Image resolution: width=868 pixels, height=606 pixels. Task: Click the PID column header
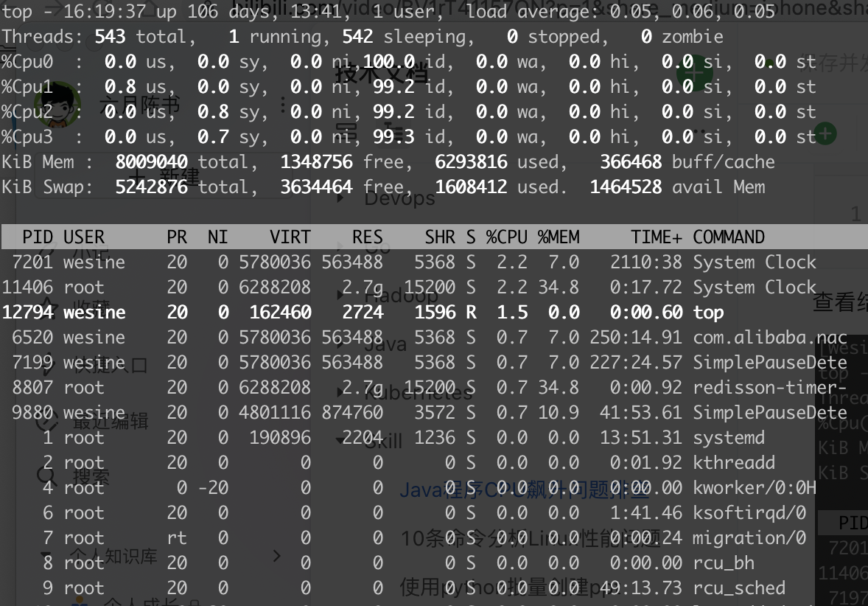tap(37, 237)
